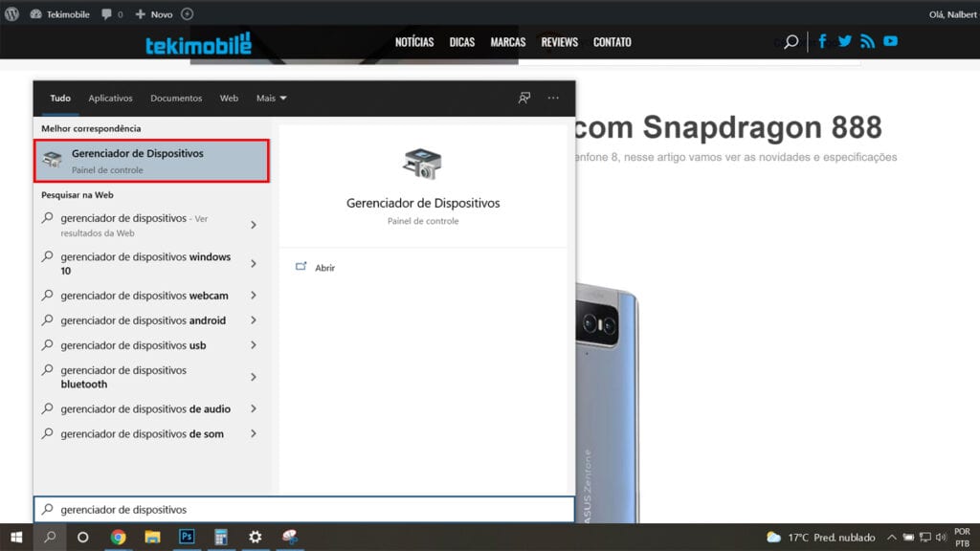Click the tekimobile site logo
Image resolution: width=980 pixels, height=551 pixels.
pos(198,43)
